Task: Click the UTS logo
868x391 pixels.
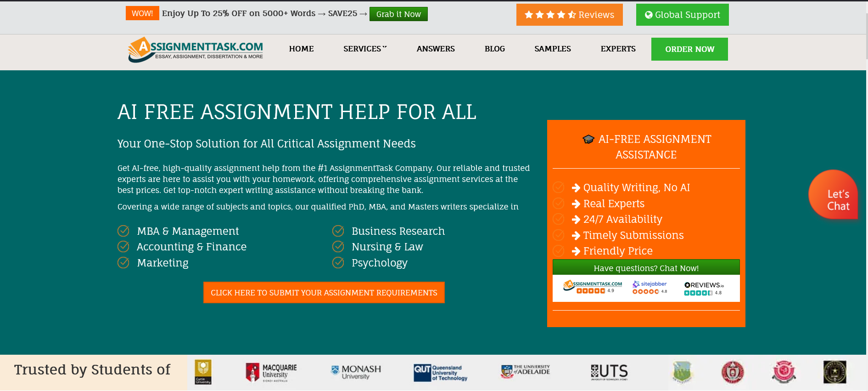Action: click(x=609, y=372)
